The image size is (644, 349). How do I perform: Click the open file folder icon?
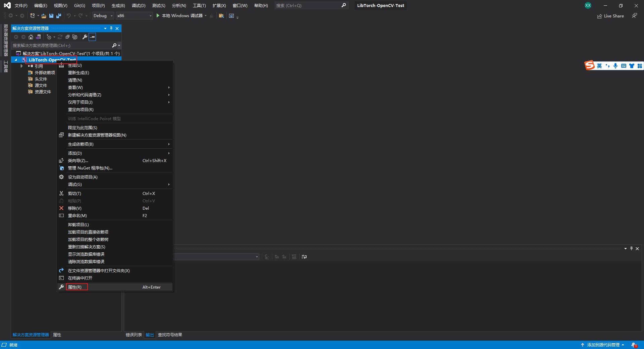pyautogui.click(x=44, y=16)
